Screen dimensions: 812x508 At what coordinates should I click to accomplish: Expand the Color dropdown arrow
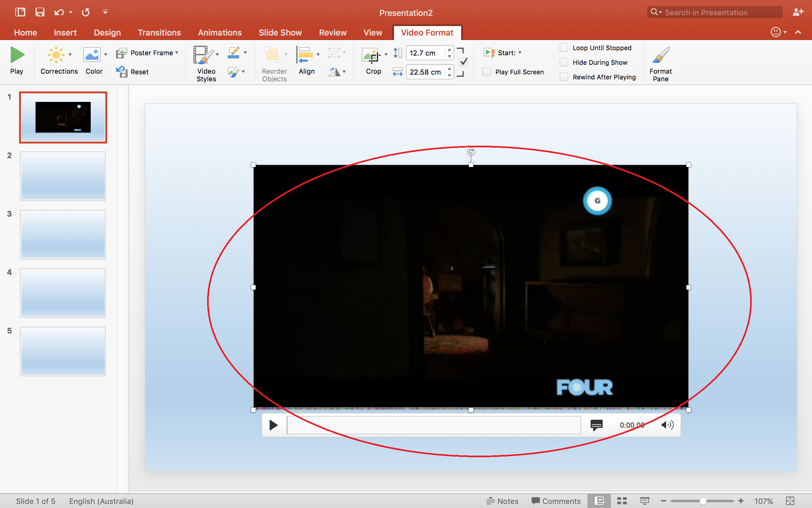[105, 54]
